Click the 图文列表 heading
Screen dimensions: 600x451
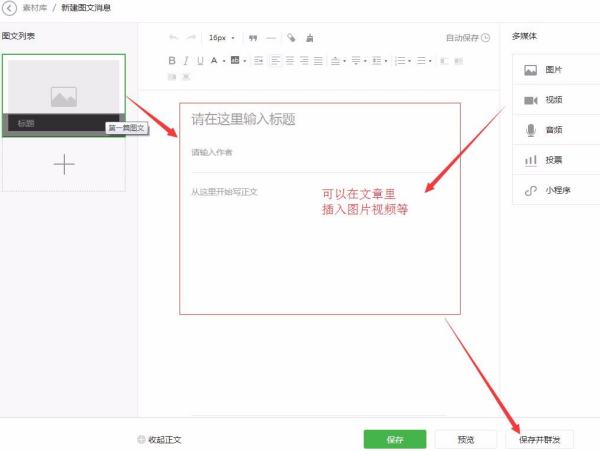[18, 36]
